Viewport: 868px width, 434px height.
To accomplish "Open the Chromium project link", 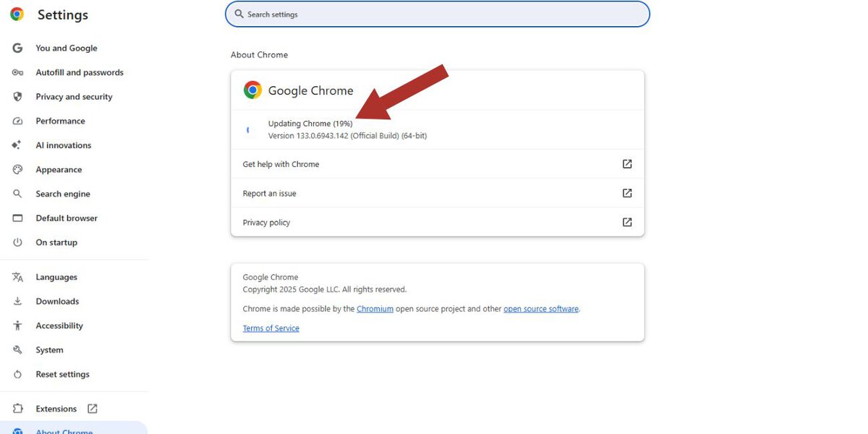I will (375, 309).
